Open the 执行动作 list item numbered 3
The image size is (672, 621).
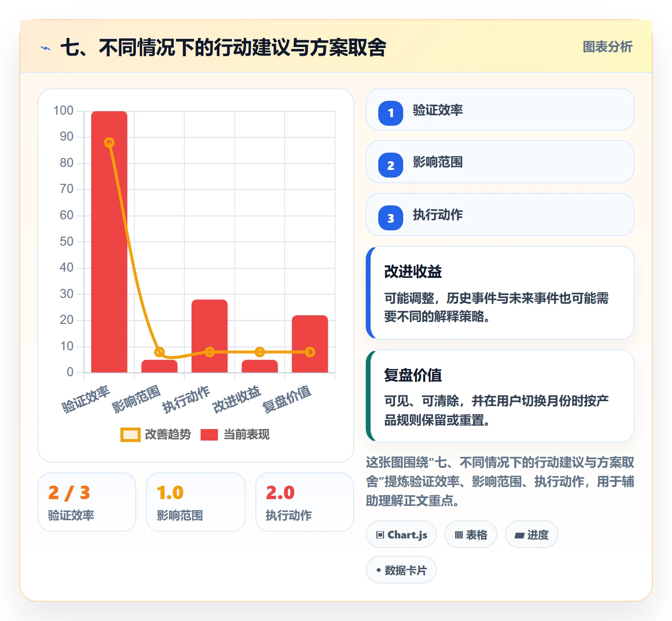[x=500, y=215]
